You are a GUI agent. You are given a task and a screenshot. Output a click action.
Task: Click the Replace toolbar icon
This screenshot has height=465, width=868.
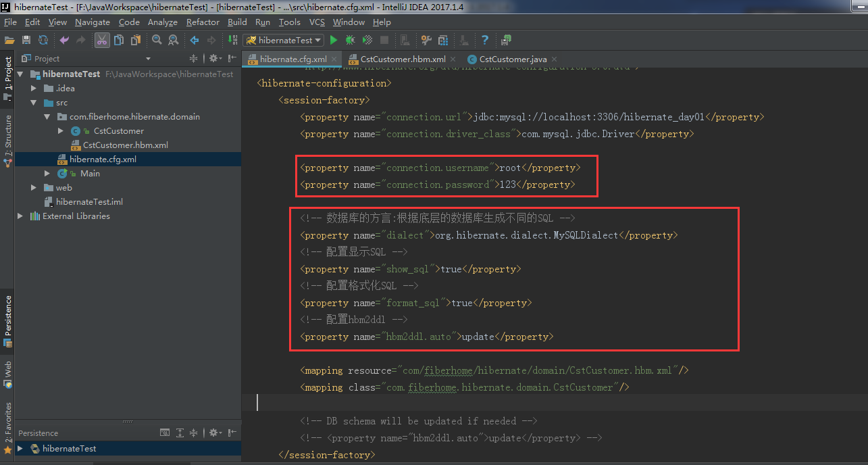coord(174,41)
